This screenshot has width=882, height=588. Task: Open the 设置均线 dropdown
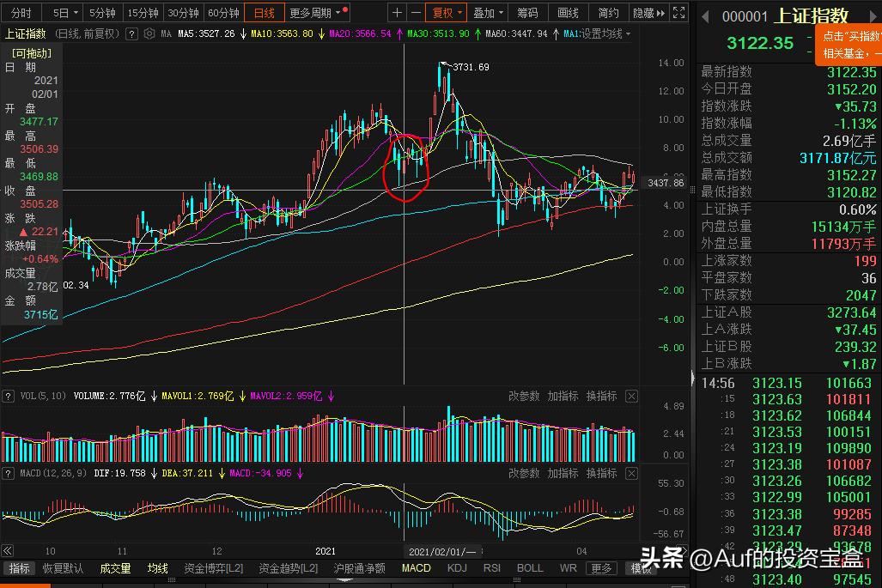pyautogui.click(x=604, y=34)
